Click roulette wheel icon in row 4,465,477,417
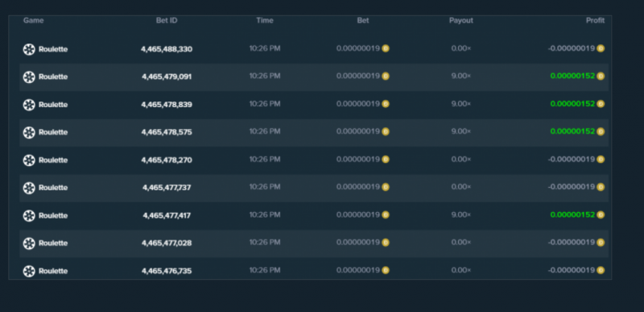Image resolution: width=644 pixels, height=312 pixels. pos(29,216)
